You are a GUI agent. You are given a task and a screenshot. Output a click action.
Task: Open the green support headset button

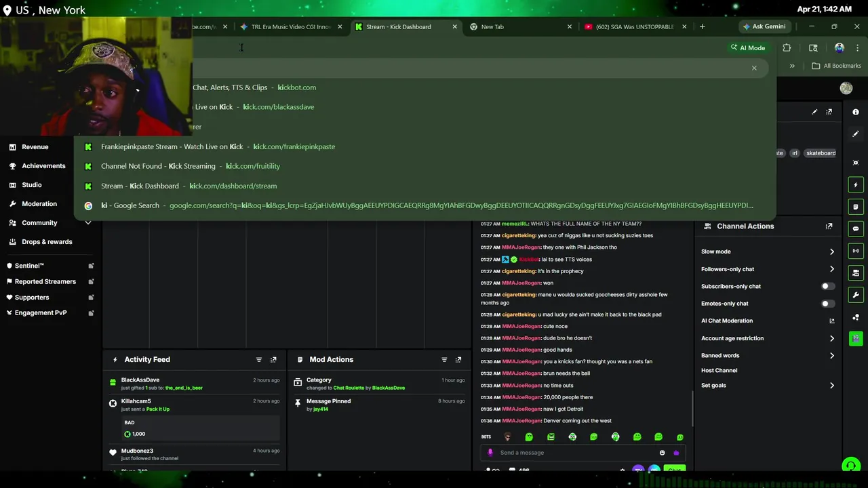pos(850,466)
